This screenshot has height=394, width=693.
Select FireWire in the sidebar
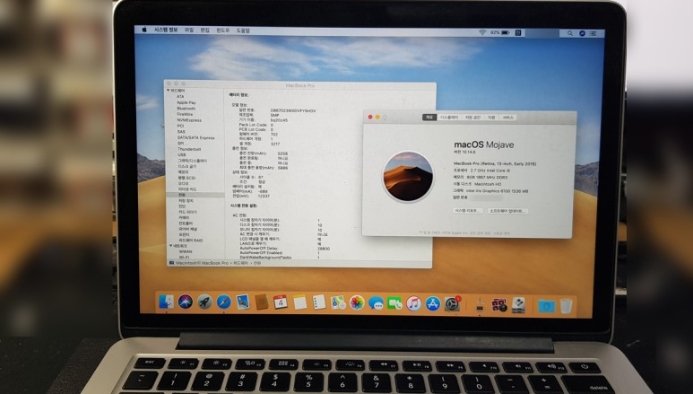(185, 114)
